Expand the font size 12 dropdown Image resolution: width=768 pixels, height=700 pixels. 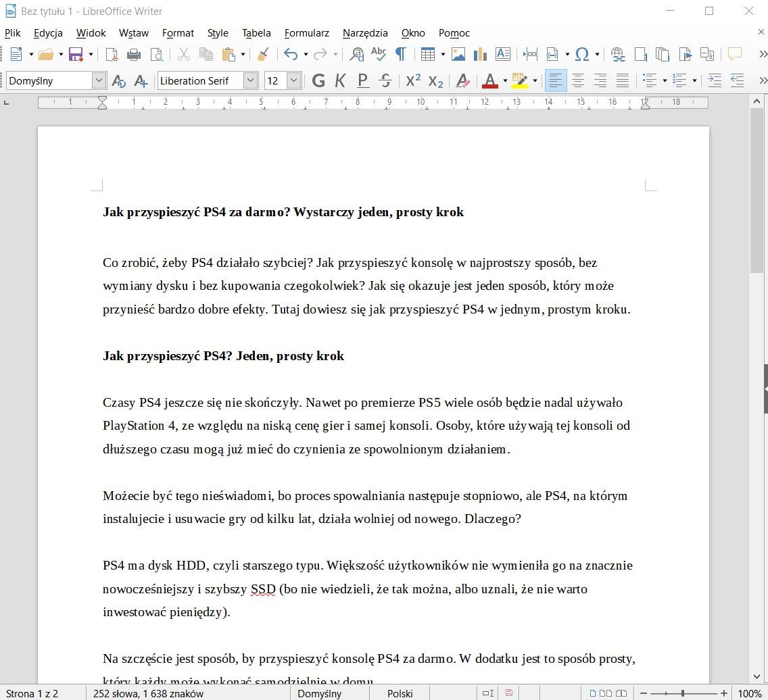click(293, 80)
